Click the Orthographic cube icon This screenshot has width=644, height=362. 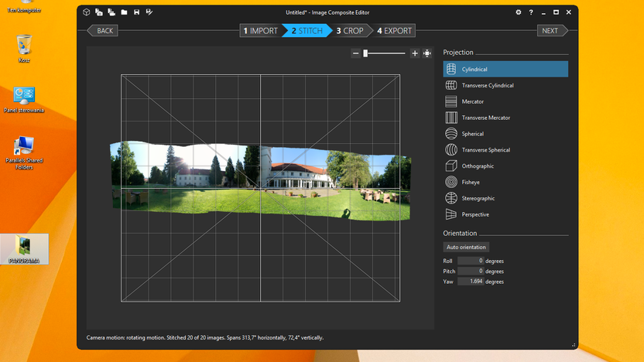click(x=451, y=166)
